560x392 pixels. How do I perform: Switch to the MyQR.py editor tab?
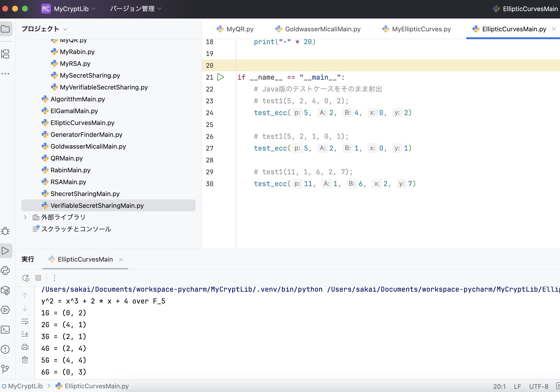(235, 29)
